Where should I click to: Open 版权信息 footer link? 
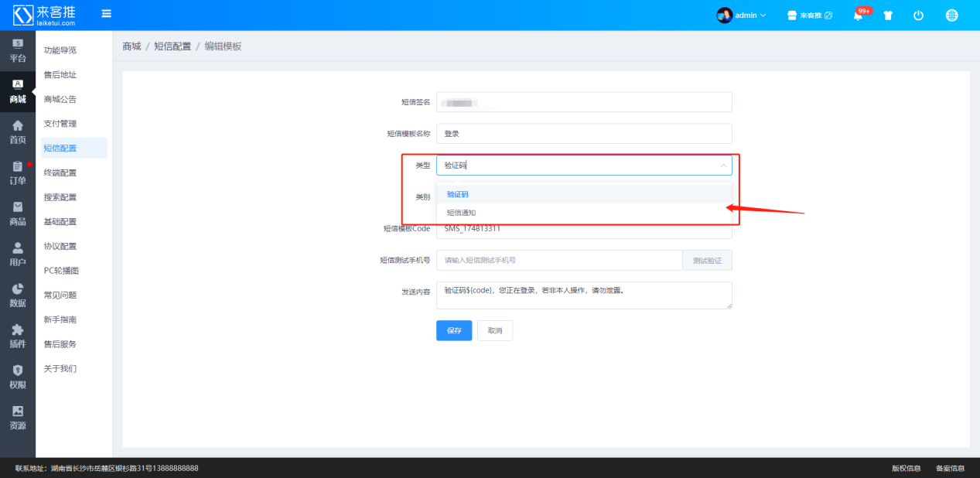pos(906,468)
